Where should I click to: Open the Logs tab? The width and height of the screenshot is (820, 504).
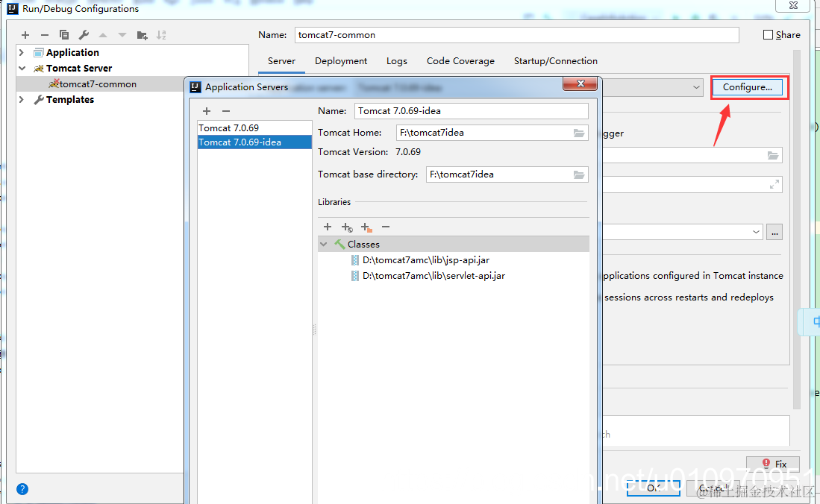coord(396,61)
